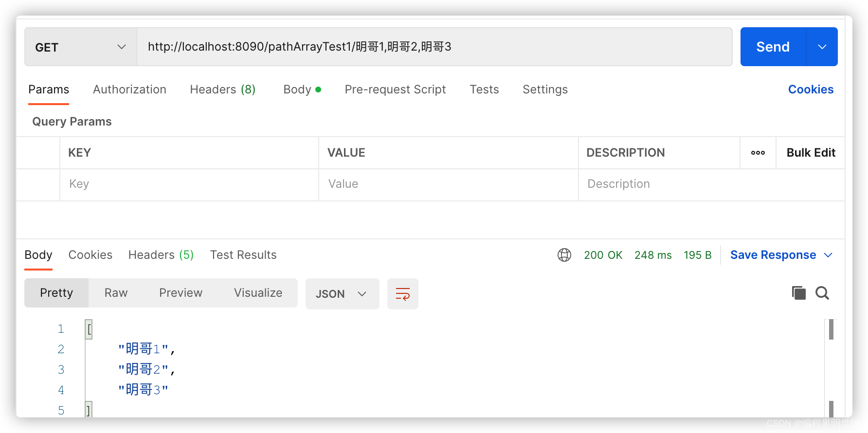Click the query param Value field
The height and width of the screenshot is (433, 868).
click(449, 185)
